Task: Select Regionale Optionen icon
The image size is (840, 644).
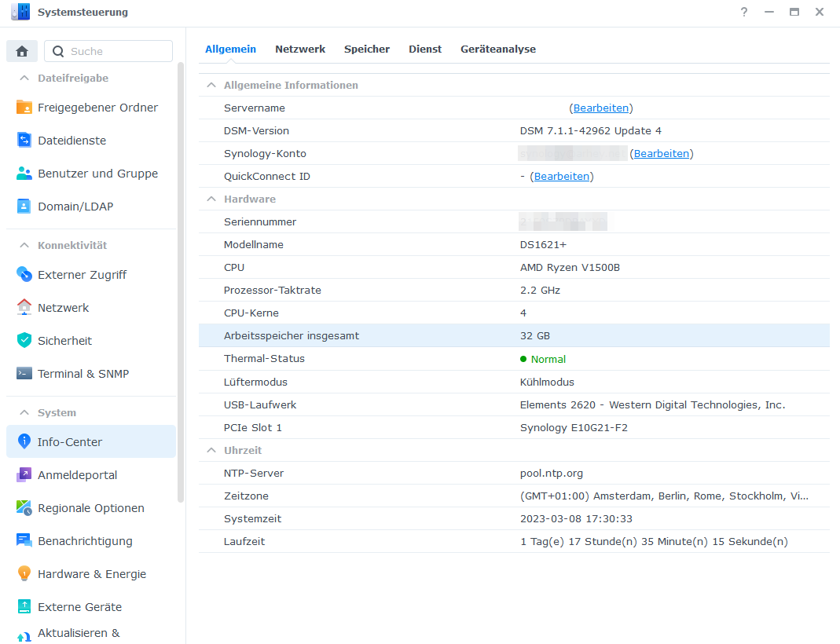Action: (x=24, y=507)
